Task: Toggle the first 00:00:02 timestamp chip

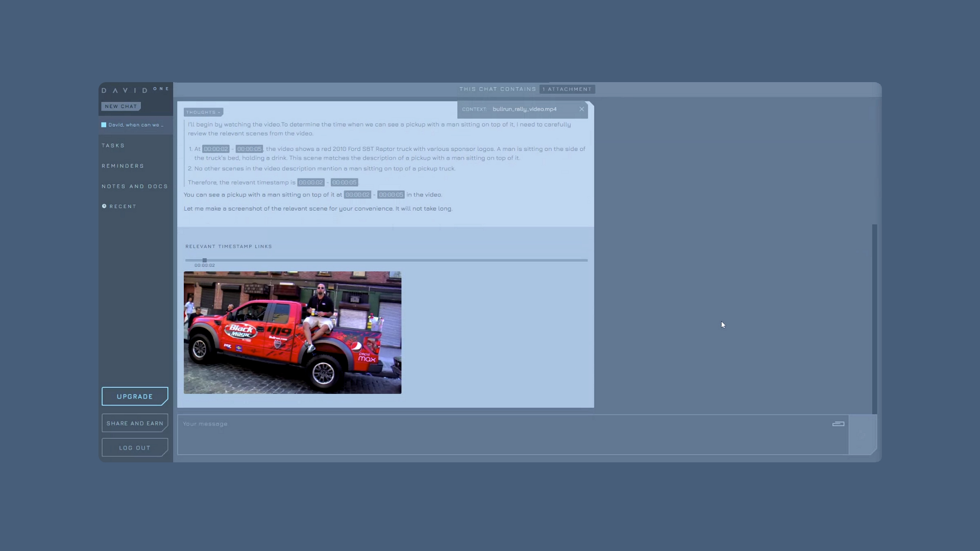Action: click(x=215, y=148)
